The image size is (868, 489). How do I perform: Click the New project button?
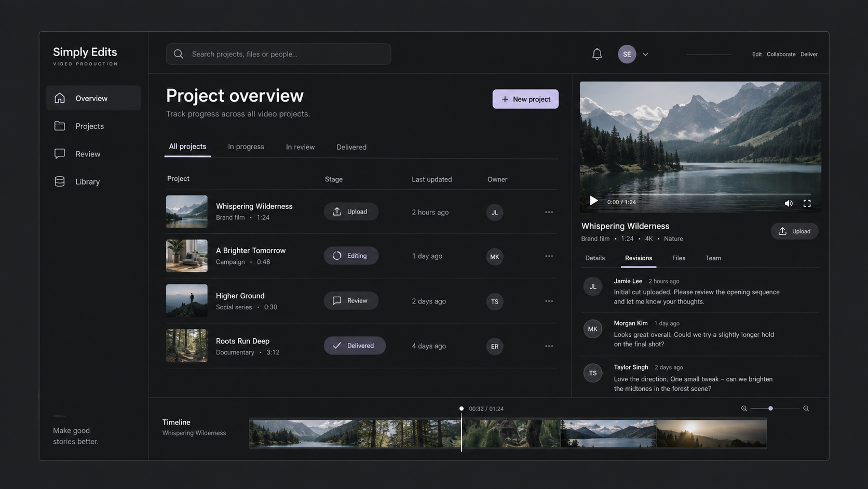pyautogui.click(x=525, y=99)
